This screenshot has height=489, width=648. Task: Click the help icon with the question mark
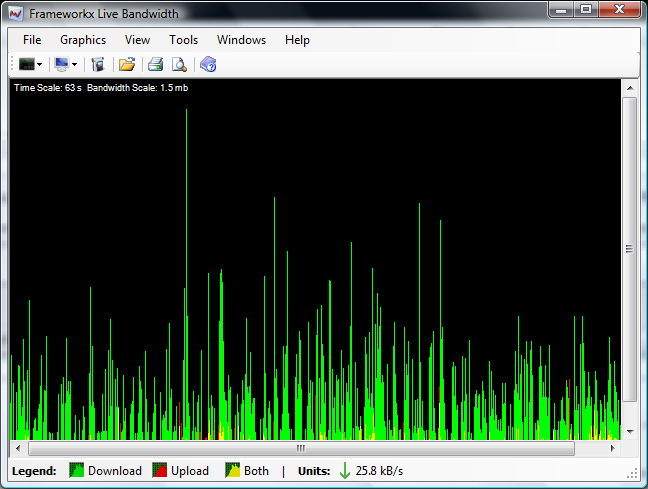point(208,64)
